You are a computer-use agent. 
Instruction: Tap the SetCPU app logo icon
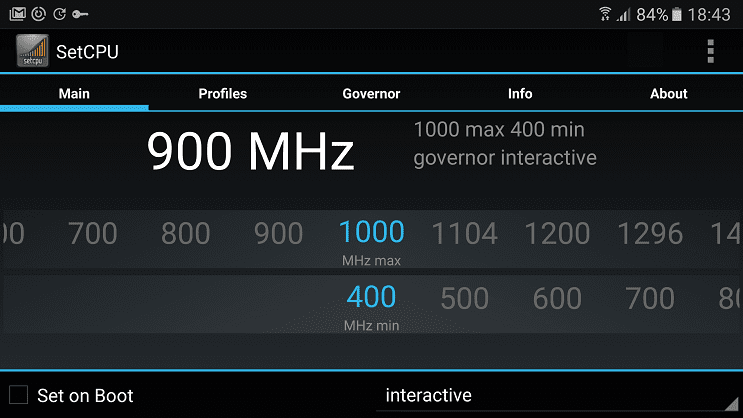coord(32,51)
